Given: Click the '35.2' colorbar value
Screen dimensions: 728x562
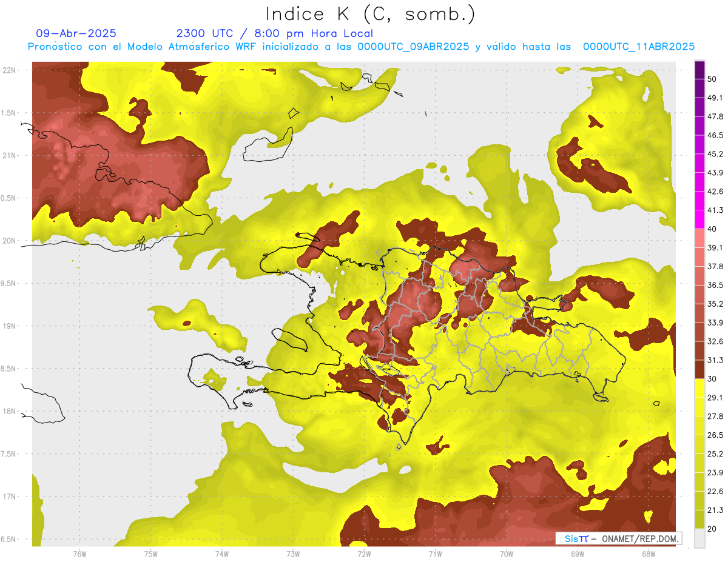Looking at the screenshot, I should [715, 304].
